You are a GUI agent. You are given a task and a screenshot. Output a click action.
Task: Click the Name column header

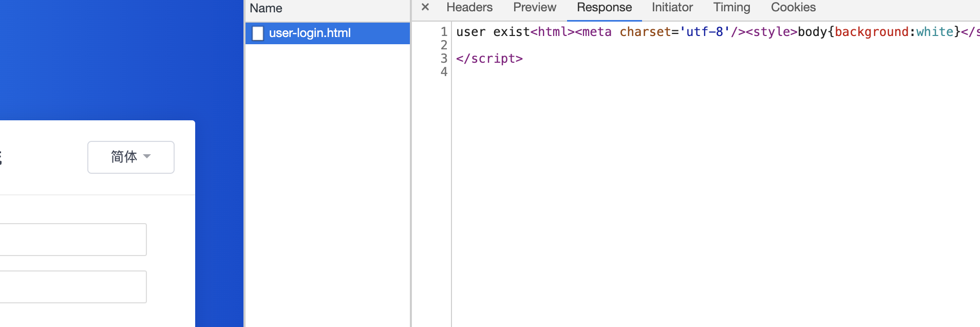pyautogui.click(x=266, y=8)
